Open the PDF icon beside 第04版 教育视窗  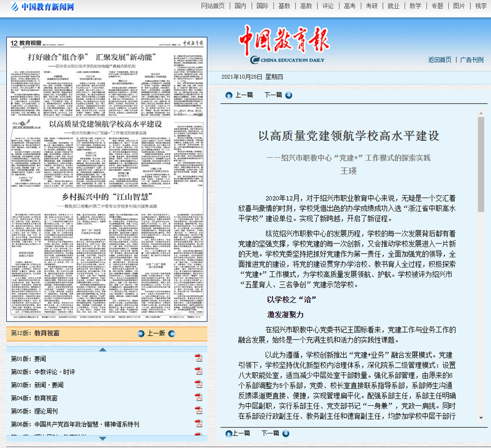click(198, 397)
